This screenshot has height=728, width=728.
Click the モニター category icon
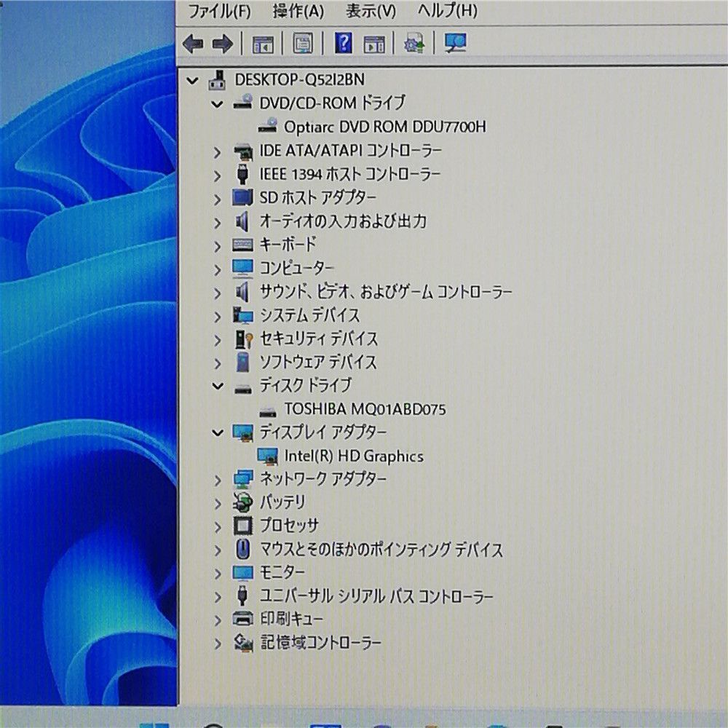pyautogui.click(x=242, y=573)
